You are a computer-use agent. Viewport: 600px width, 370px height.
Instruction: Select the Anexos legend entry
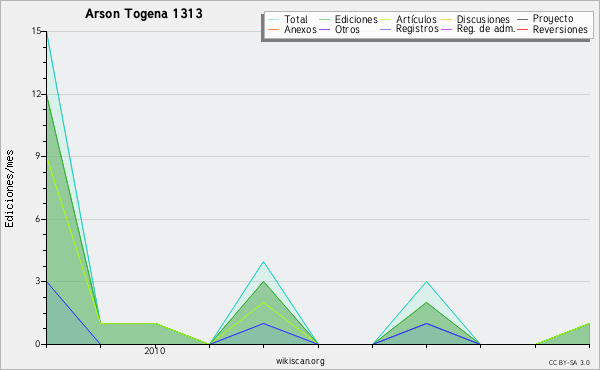click(300, 29)
